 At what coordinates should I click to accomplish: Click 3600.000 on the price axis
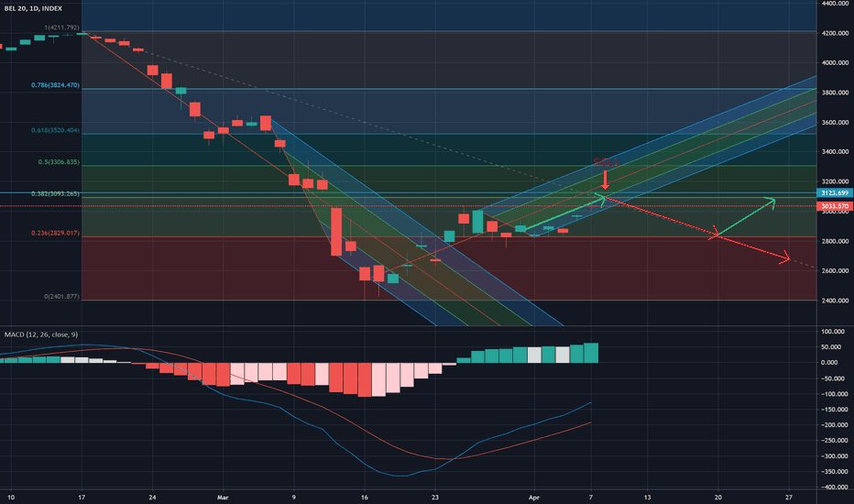tap(836, 122)
